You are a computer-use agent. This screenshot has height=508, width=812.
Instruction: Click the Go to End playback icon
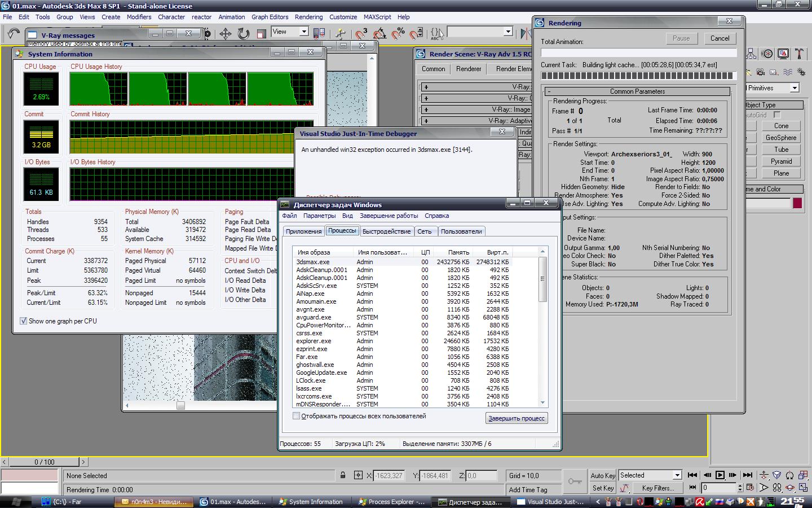pyautogui.click(x=747, y=475)
